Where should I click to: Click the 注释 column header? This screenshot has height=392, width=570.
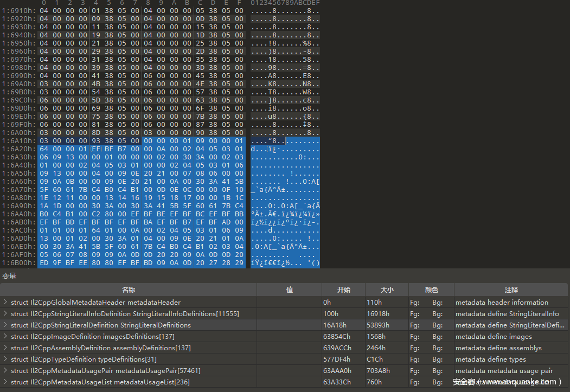tap(511, 290)
